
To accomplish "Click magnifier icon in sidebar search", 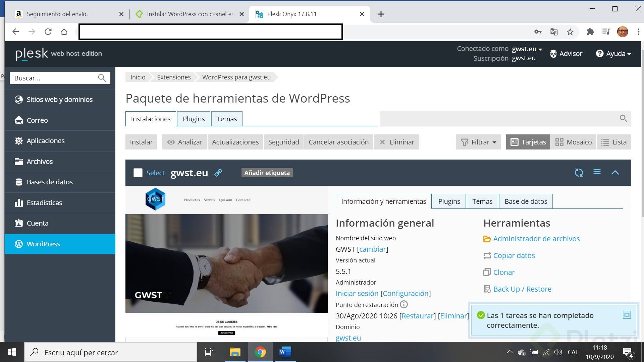I will click(102, 78).
